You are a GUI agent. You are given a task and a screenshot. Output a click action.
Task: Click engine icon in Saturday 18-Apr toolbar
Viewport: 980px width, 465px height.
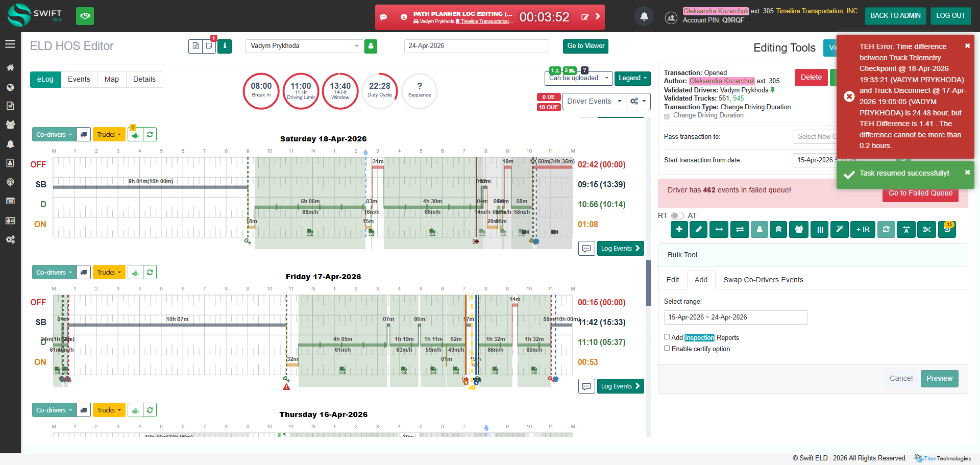[135, 135]
